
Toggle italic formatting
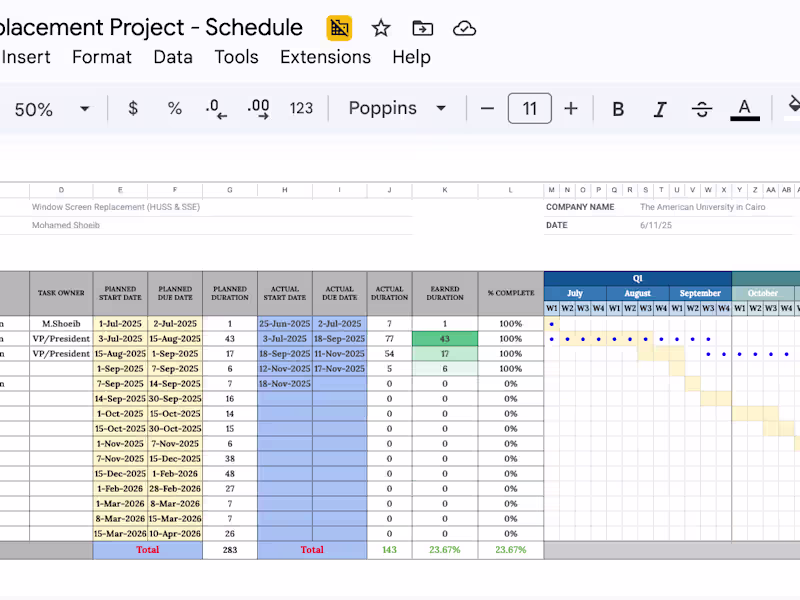[x=659, y=109]
